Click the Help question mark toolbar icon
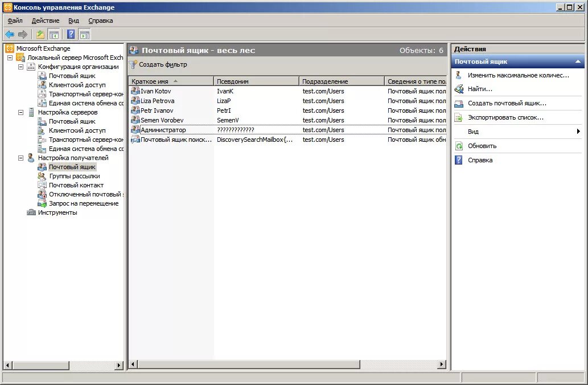 (x=71, y=35)
